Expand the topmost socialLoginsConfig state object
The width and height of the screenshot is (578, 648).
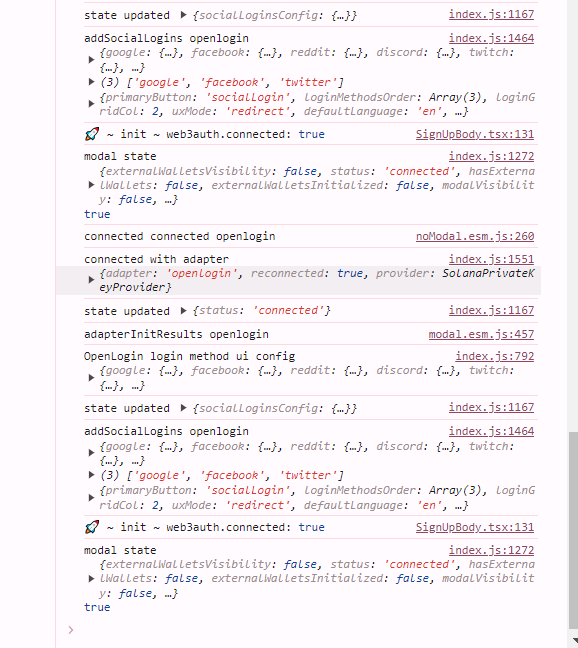[183, 15]
